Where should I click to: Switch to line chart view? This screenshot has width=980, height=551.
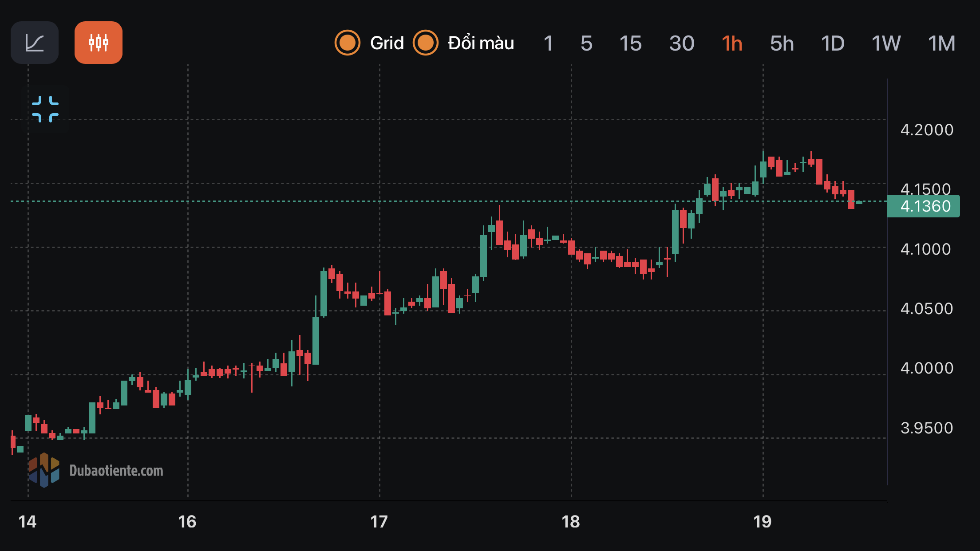pyautogui.click(x=35, y=43)
